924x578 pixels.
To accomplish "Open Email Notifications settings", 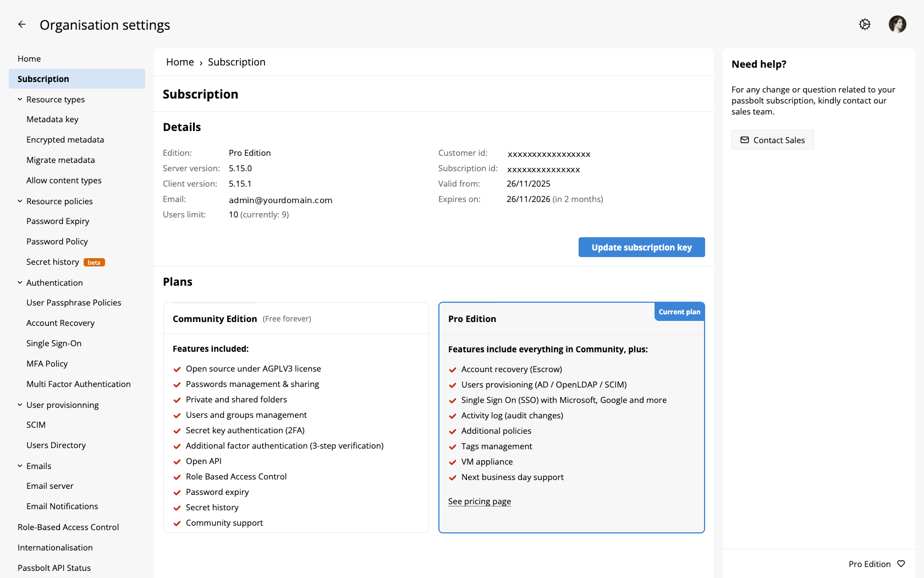I will pos(62,506).
